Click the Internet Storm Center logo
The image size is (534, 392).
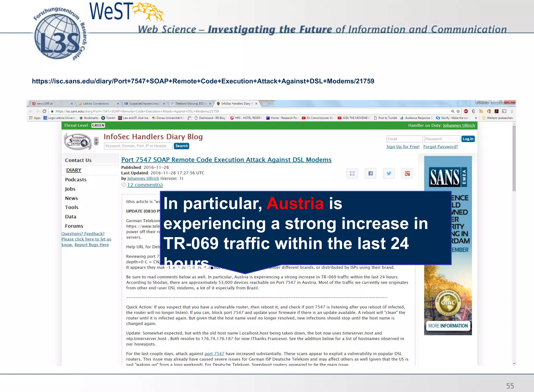point(78,141)
